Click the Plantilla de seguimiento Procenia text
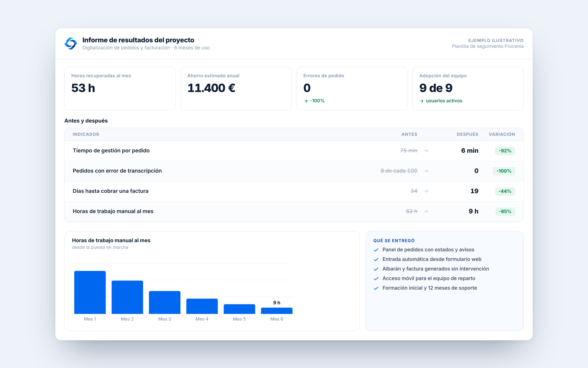This screenshot has width=588, height=368. click(488, 46)
